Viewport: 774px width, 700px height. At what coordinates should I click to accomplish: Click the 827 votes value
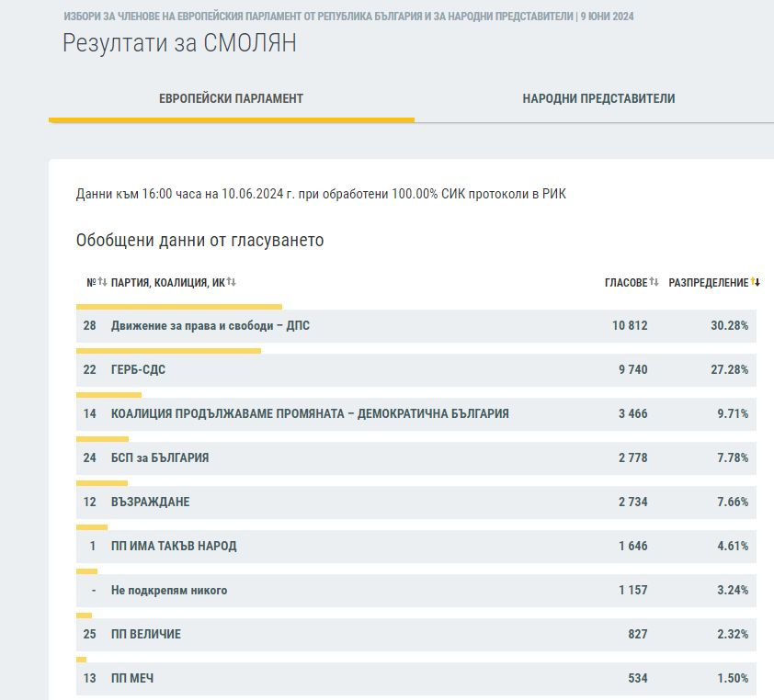[x=638, y=634]
